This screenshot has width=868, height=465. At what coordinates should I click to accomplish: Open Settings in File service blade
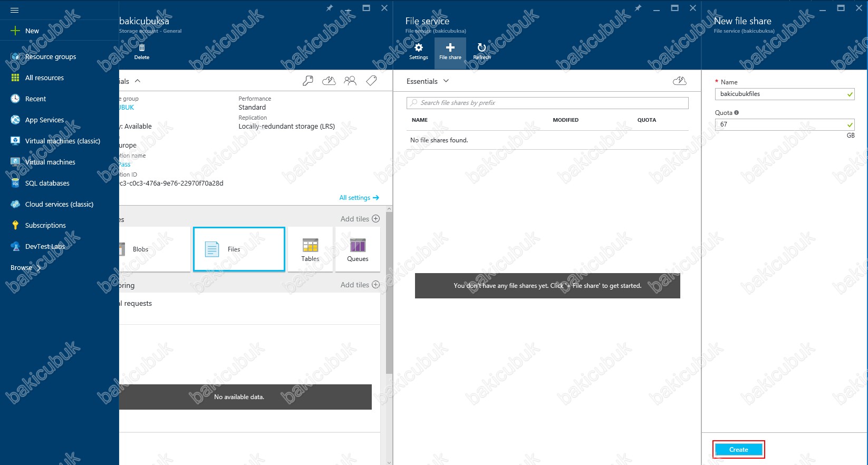click(x=419, y=52)
